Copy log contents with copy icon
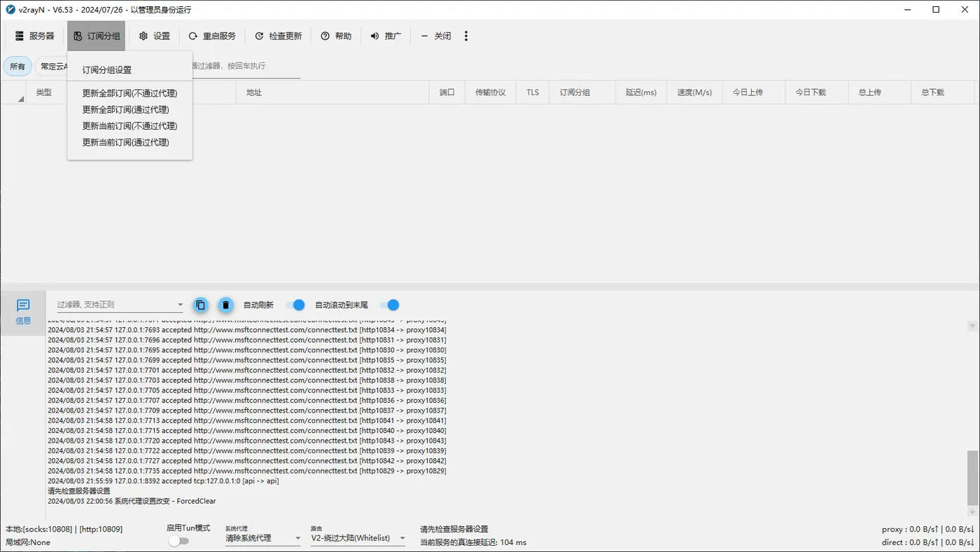Viewport: 980px width, 552px height. click(x=201, y=305)
